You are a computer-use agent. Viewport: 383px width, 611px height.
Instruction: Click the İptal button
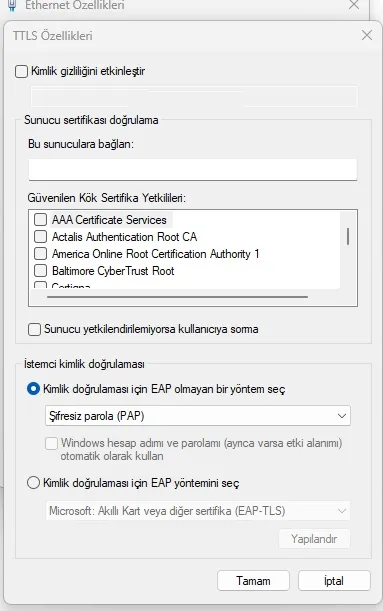pos(334,581)
